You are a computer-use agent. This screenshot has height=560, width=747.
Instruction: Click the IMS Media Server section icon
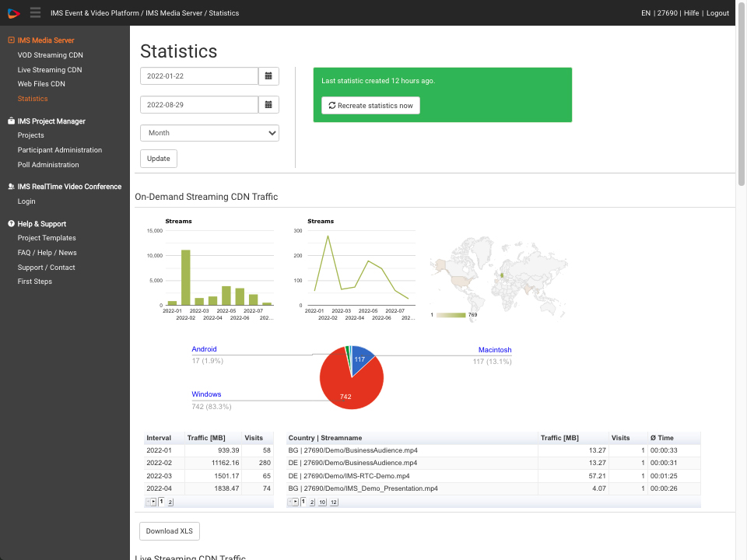(x=11, y=40)
